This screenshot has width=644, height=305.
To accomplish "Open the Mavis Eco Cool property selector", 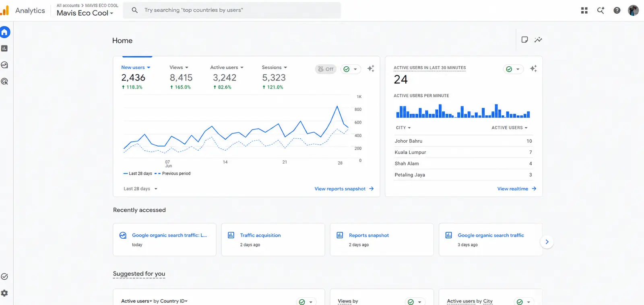I will coord(85,13).
